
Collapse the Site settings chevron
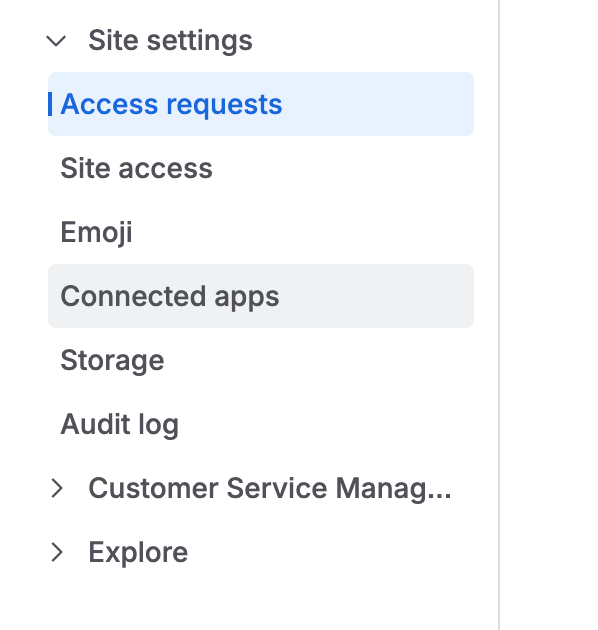pyautogui.click(x=56, y=41)
